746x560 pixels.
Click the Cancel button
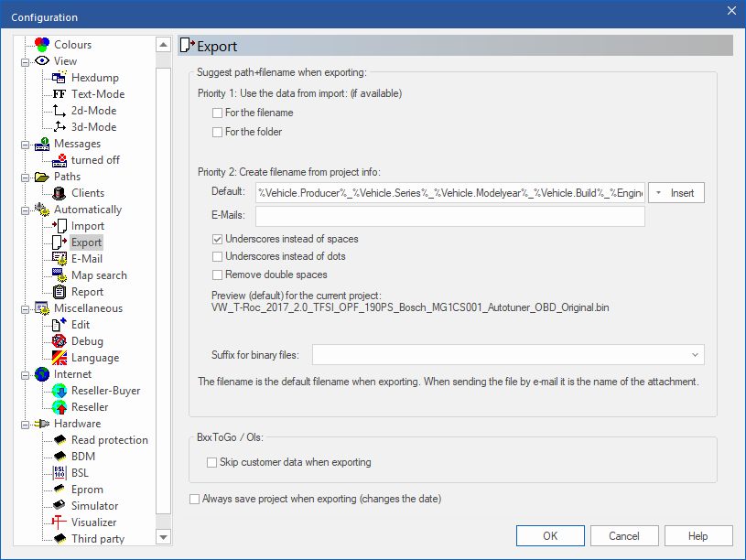coord(624,536)
